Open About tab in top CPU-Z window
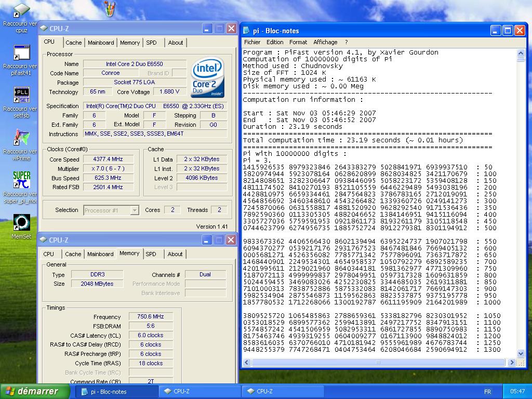 click(x=176, y=43)
